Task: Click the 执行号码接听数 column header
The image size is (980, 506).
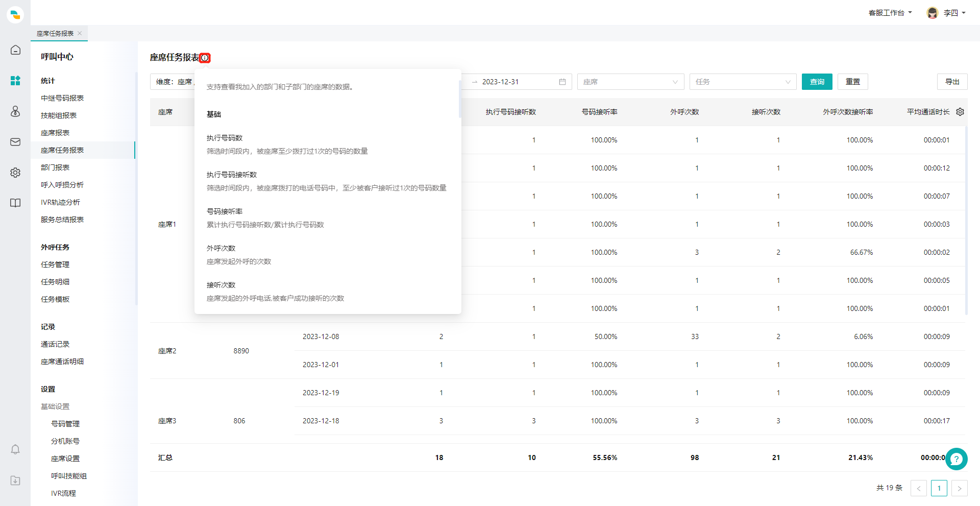Action: click(510, 112)
